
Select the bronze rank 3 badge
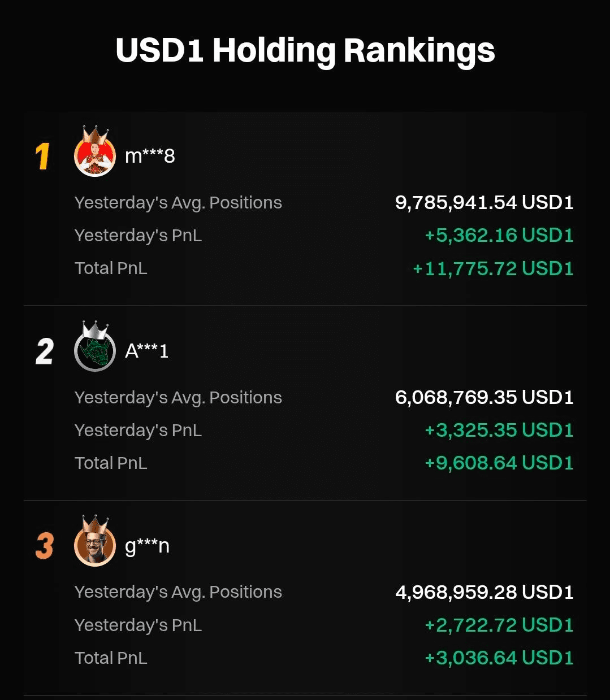pyautogui.click(x=45, y=546)
